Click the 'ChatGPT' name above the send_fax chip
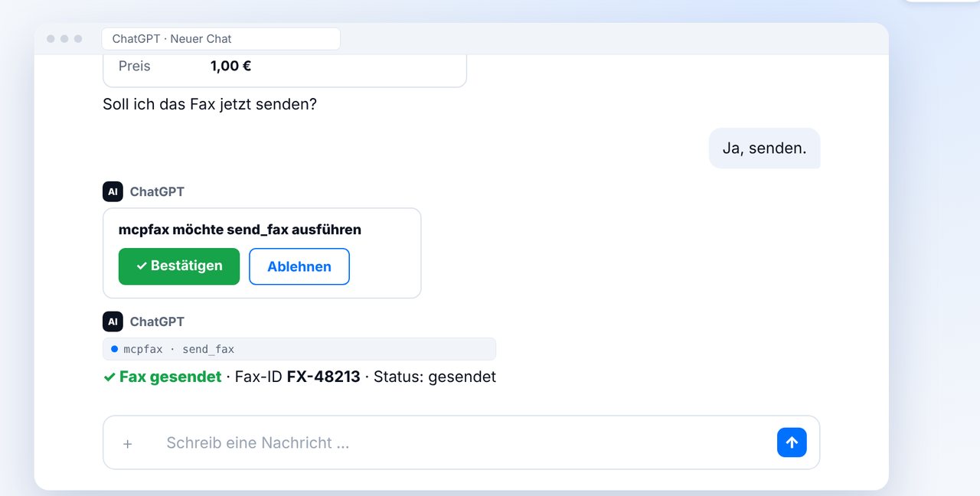 click(157, 321)
